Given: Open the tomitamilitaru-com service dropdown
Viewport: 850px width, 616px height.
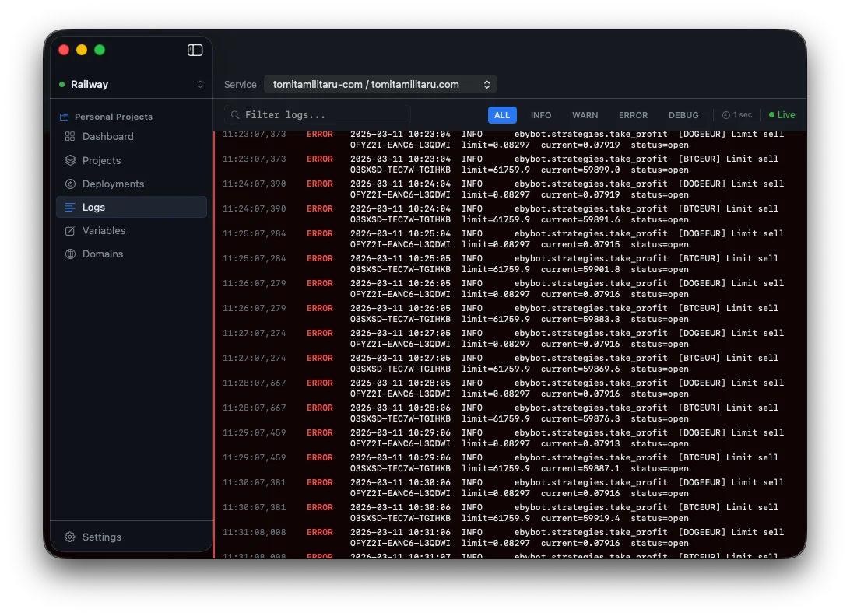Looking at the screenshot, I should pyautogui.click(x=381, y=84).
